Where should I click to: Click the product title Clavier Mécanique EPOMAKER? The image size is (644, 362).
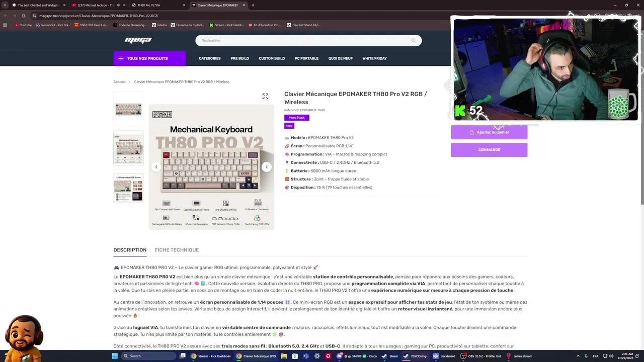click(355, 98)
